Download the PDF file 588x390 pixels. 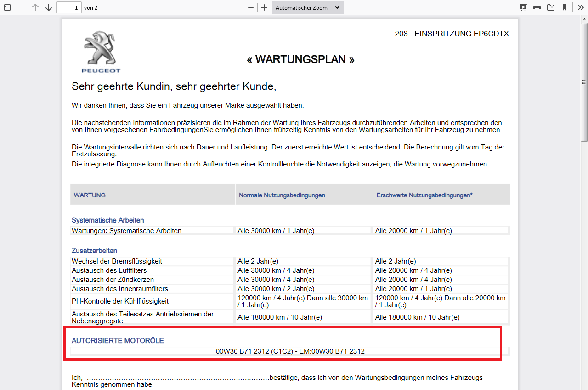[x=551, y=7]
